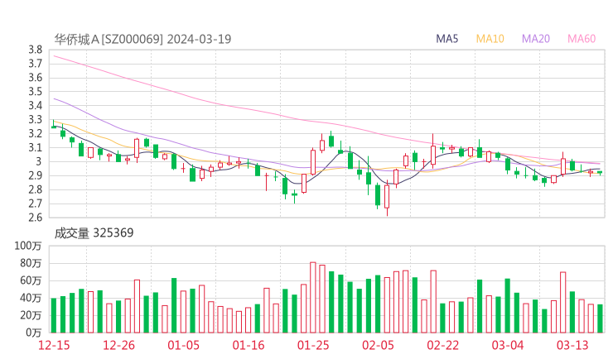Click the 12-15 date axis label

[x=54, y=345]
